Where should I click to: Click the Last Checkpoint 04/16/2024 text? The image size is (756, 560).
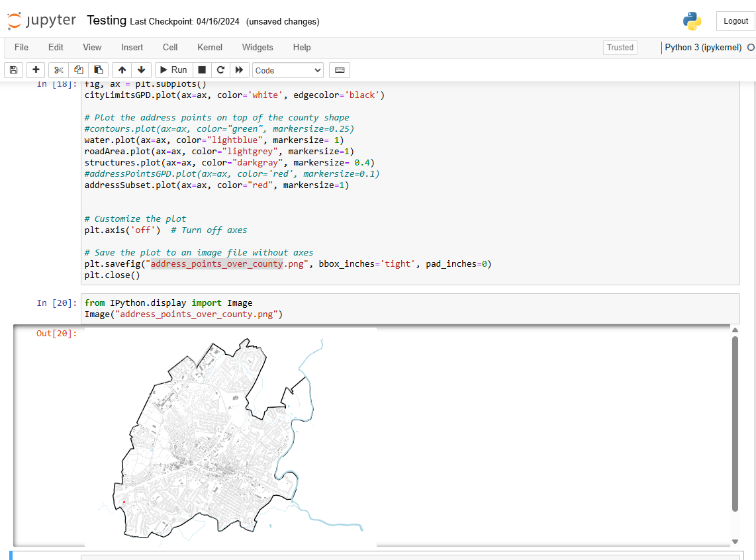pyautogui.click(x=185, y=22)
